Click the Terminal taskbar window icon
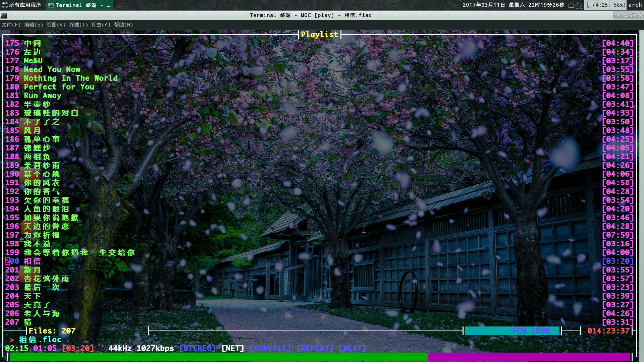Image resolution: width=644 pixels, height=362 pixels. [x=51, y=5]
